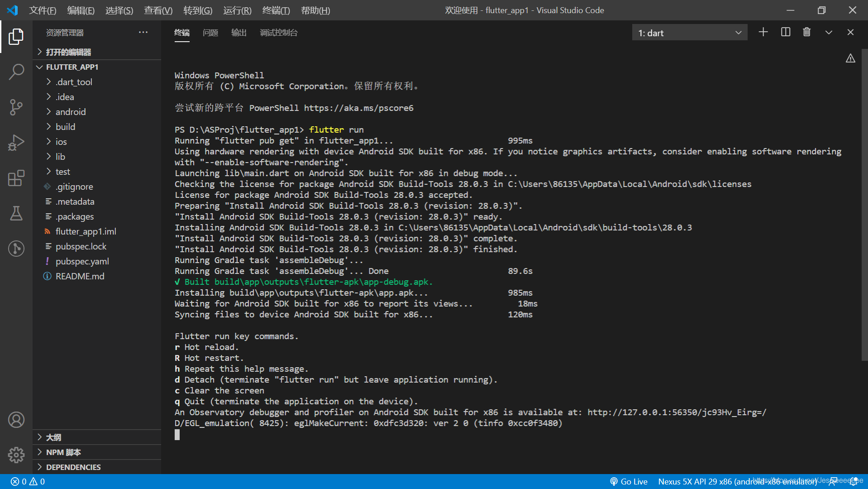Click the terminal vertical scrollbar
This screenshot has height=489, width=868.
pyautogui.click(x=864, y=205)
